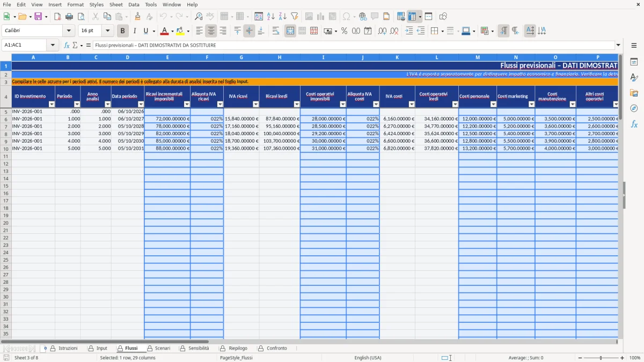This screenshot has height=362, width=644.
Task: Click status bar Sheet 3 of 8
Action: [26, 358]
